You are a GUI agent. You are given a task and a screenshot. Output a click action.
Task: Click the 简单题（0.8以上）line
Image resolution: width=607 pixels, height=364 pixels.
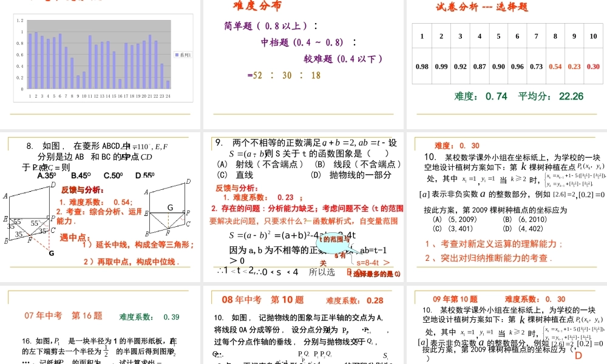click(x=271, y=26)
